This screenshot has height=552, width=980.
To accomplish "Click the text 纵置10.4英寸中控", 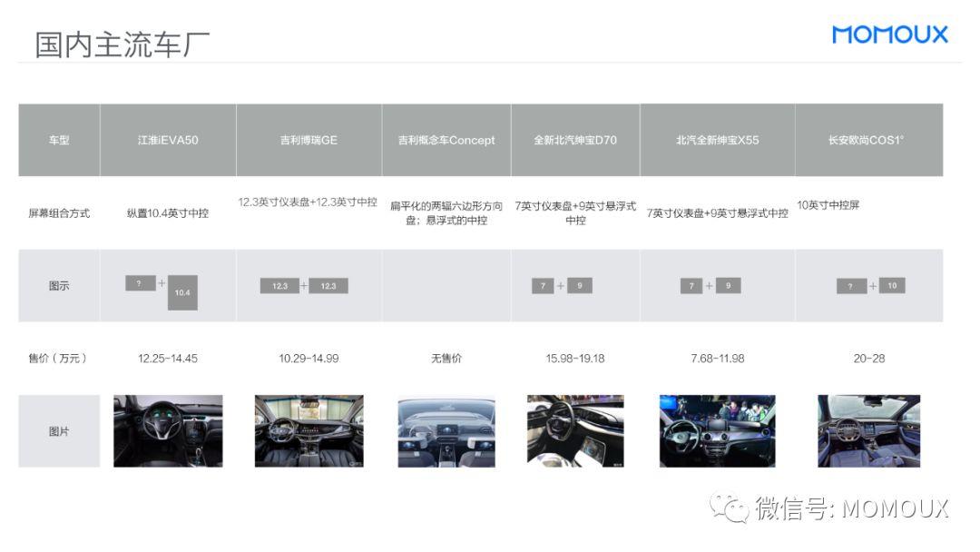I will 168,213.
